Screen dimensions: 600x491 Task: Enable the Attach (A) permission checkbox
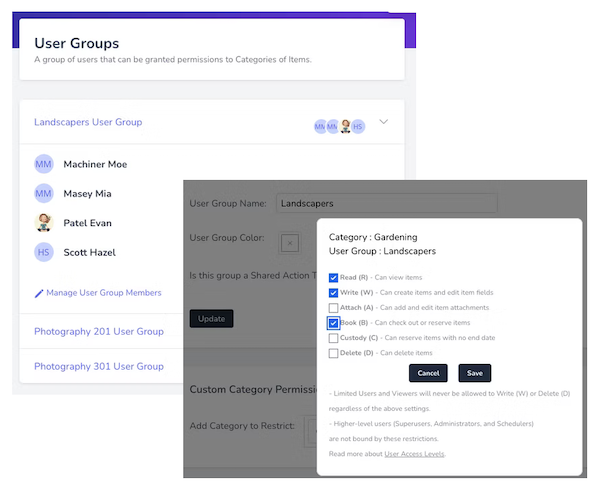334,307
